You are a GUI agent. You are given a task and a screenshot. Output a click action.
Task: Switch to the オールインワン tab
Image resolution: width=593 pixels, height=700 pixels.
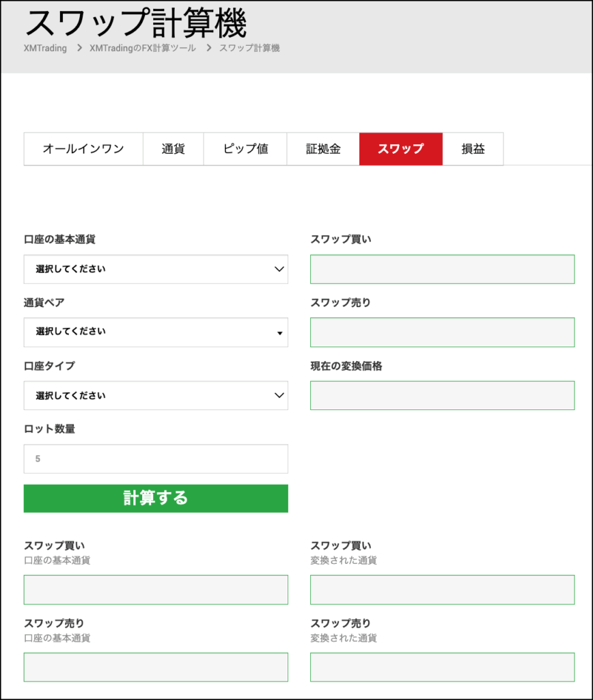[x=83, y=149]
